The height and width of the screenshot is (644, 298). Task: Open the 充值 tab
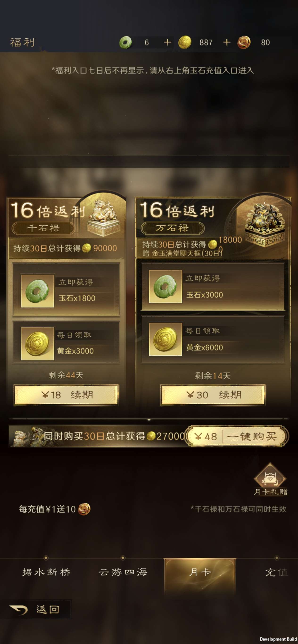coord(277,572)
